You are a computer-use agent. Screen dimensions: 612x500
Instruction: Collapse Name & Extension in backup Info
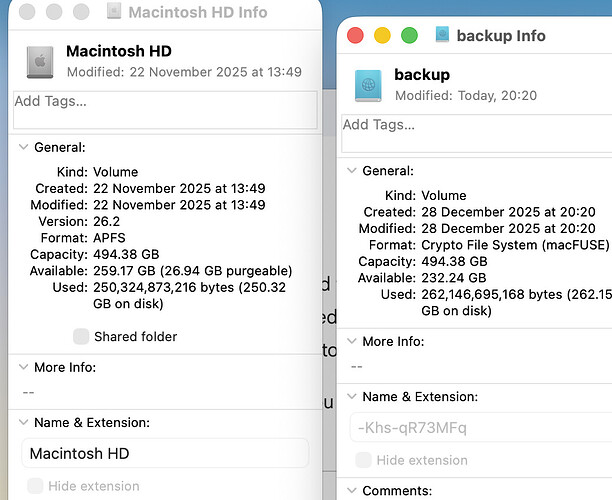tap(351, 397)
